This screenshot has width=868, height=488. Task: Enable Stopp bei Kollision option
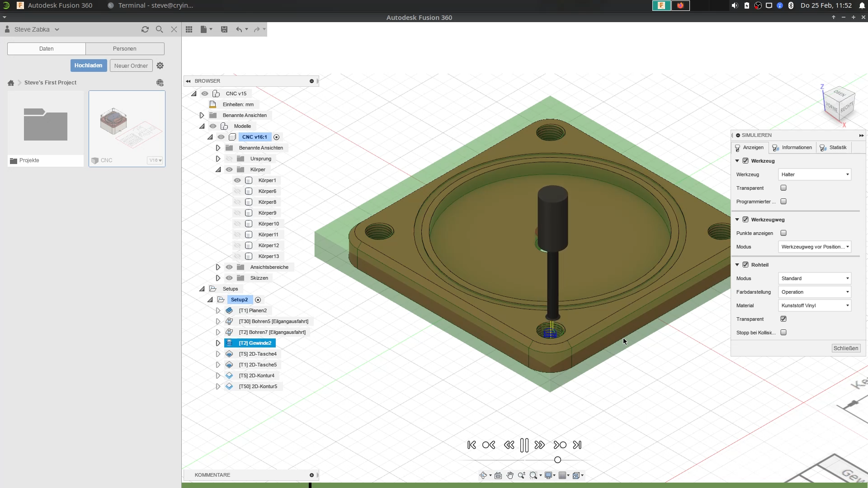pos(783,332)
